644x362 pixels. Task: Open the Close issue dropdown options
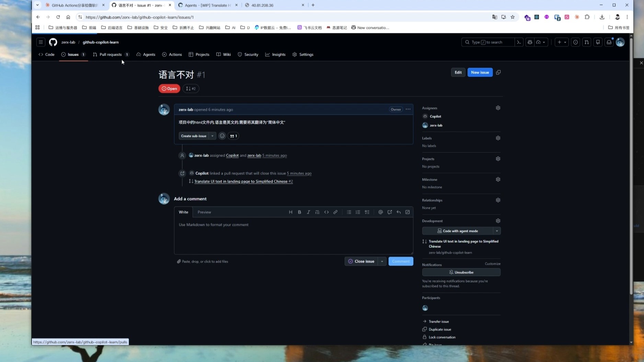point(382,261)
